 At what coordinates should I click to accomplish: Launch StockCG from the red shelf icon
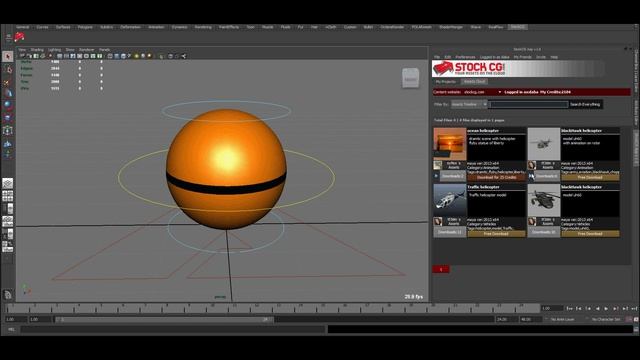[x=19, y=38]
